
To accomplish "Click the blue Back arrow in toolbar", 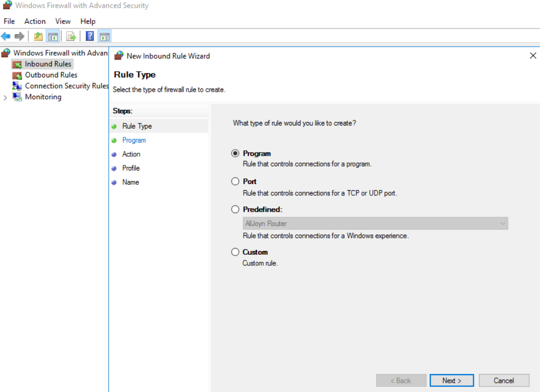I will tap(6, 36).
